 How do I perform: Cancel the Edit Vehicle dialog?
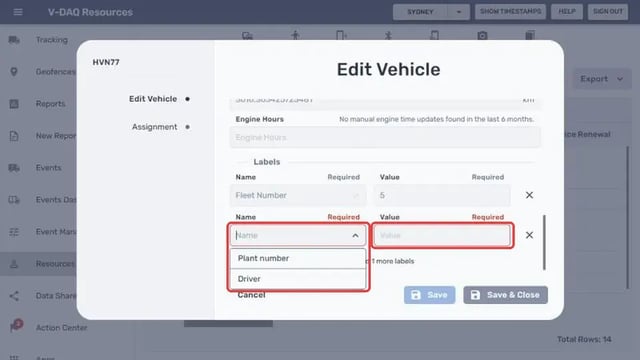[251, 295]
